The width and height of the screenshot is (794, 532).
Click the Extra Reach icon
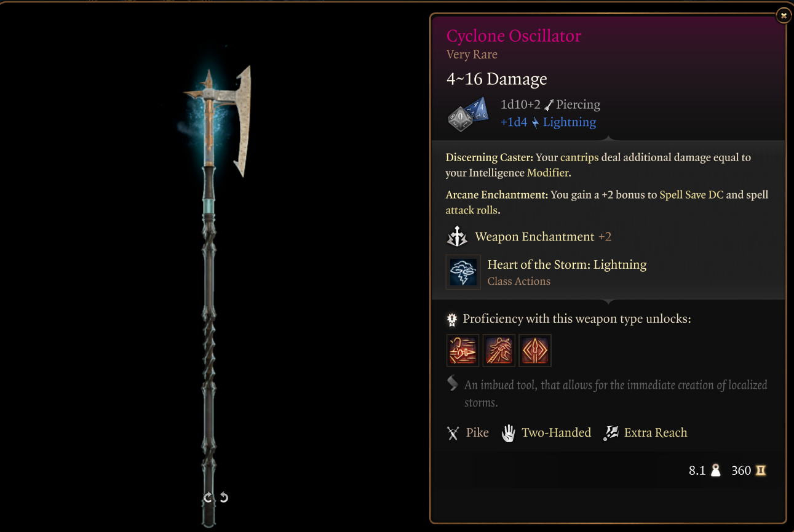pyautogui.click(x=611, y=433)
